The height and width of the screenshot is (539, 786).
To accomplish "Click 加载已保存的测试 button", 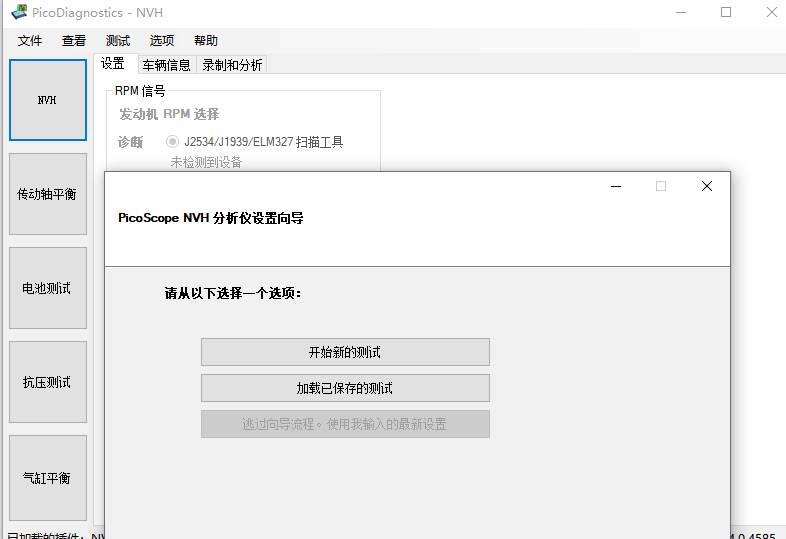I will pyautogui.click(x=345, y=388).
